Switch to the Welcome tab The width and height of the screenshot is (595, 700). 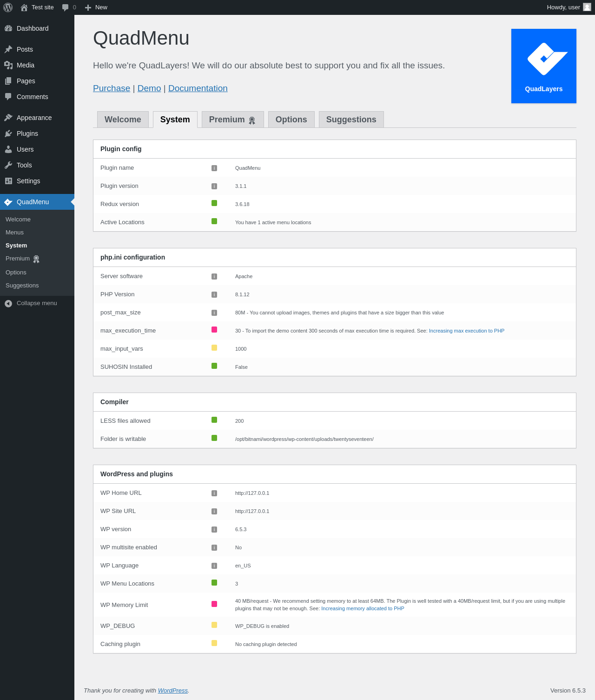click(123, 120)
